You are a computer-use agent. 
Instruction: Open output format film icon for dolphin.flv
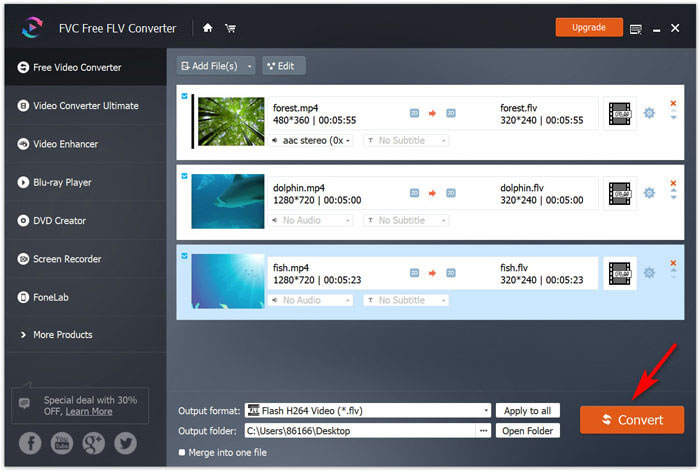click(620, 193)
